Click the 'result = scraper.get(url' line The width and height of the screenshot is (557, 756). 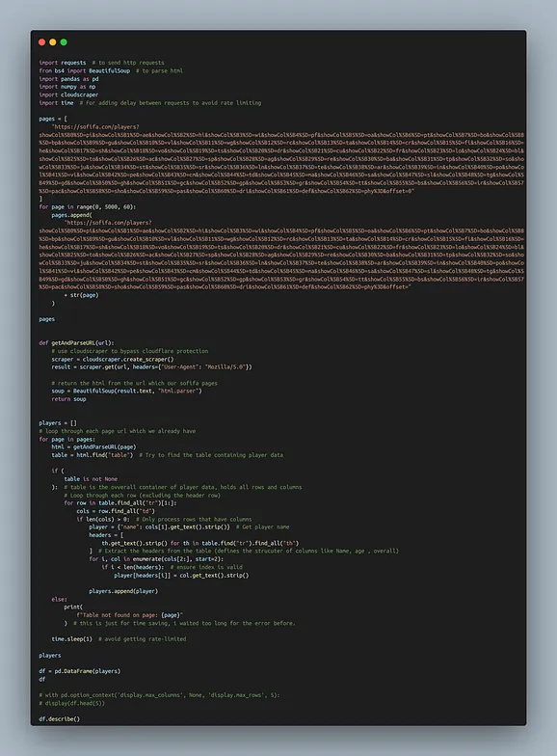(152, 366)
